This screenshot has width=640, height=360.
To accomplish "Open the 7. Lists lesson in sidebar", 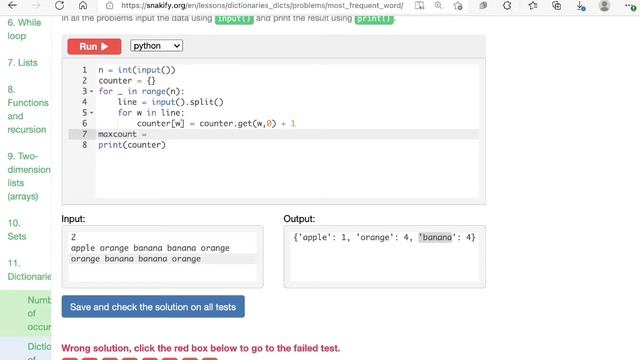I will click(x=22, y=62).
